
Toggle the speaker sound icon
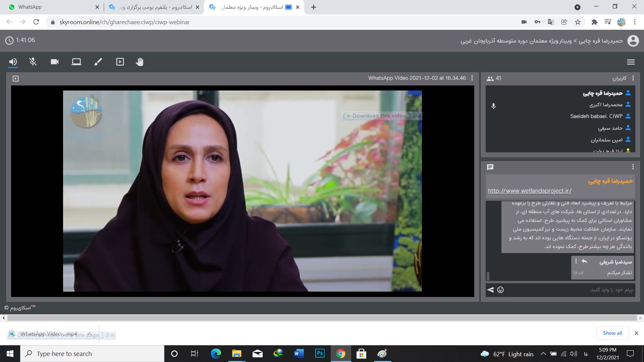click(13, 62)
